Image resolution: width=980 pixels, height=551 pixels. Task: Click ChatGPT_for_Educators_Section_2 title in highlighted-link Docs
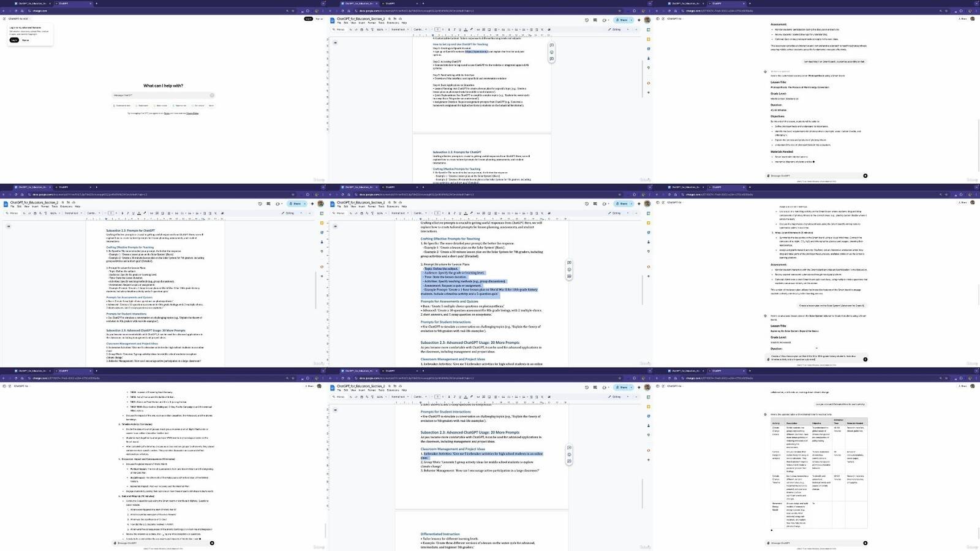pyautogui.click(x=361, y=19)
